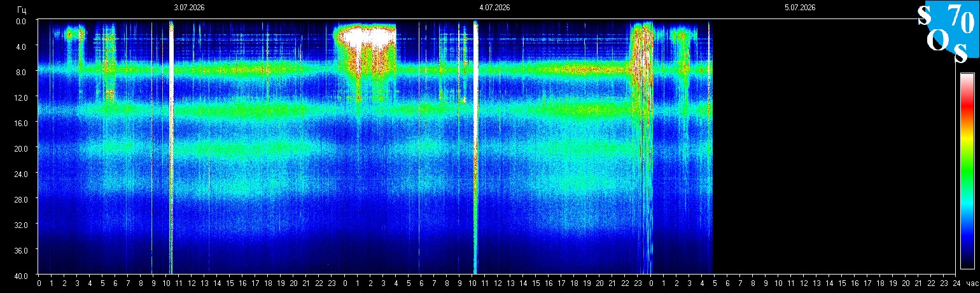Click the 4.0 frequency axis label

point(21,46)
